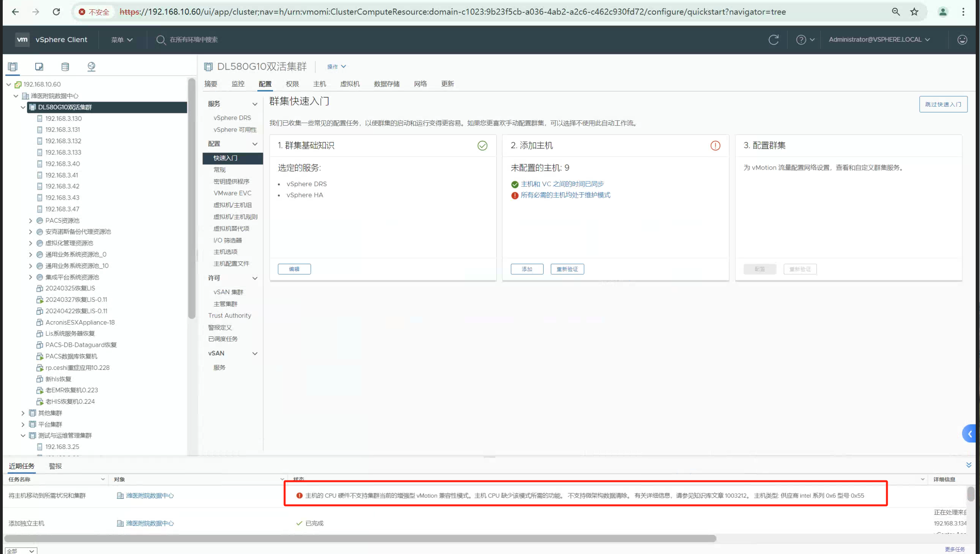Expand the PACS资源池 resource pool
This screenshot has width=980, height=554.
30,221
